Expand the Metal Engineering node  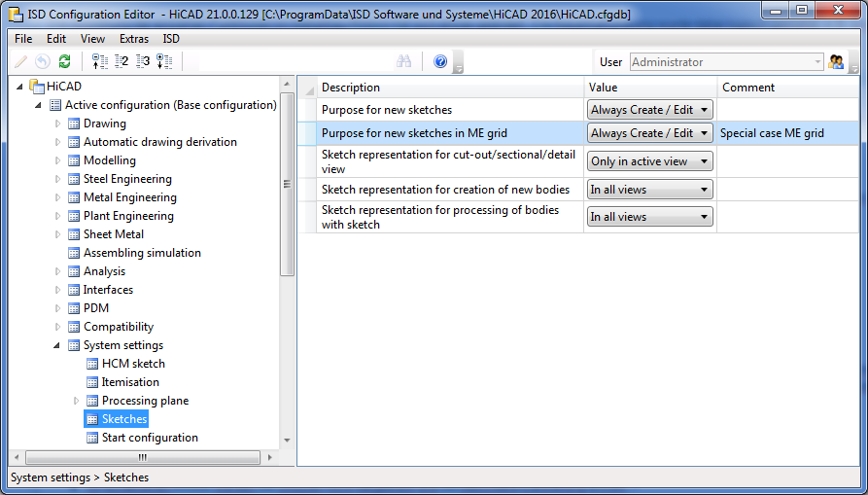(x=57, y=197)
